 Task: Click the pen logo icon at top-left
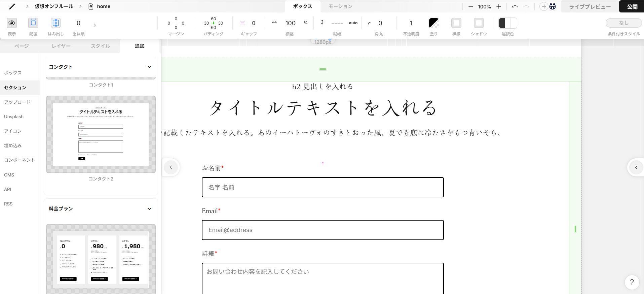(x=12, y=6)
